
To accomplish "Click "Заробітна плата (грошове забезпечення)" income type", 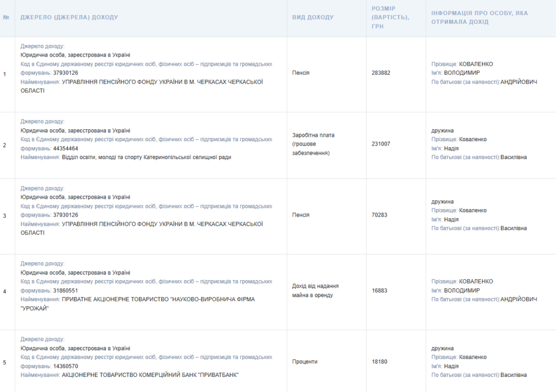I will 313,144.
